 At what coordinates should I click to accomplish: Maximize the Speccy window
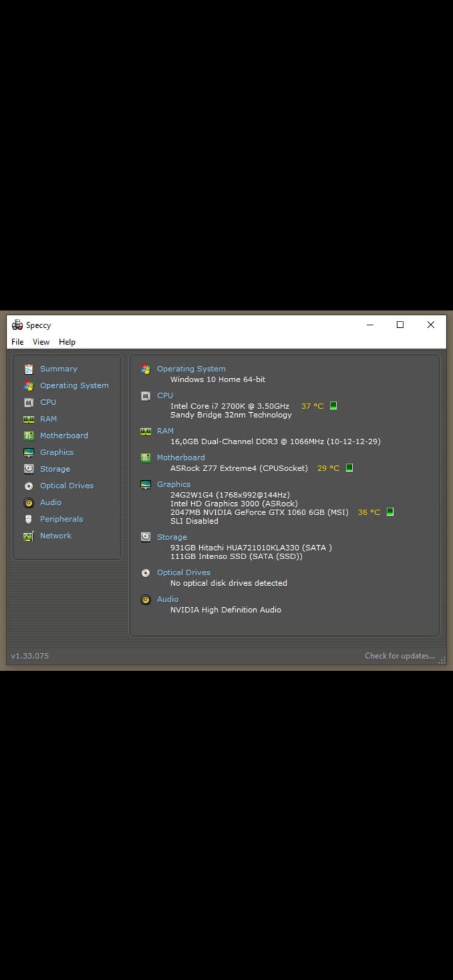tap(400, 325)
